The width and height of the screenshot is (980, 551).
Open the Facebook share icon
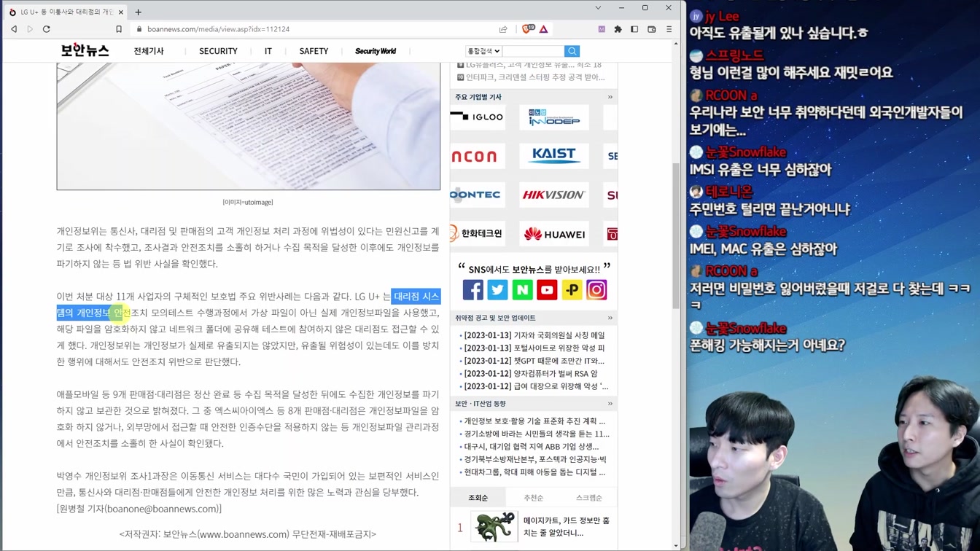tap(472, 290)
